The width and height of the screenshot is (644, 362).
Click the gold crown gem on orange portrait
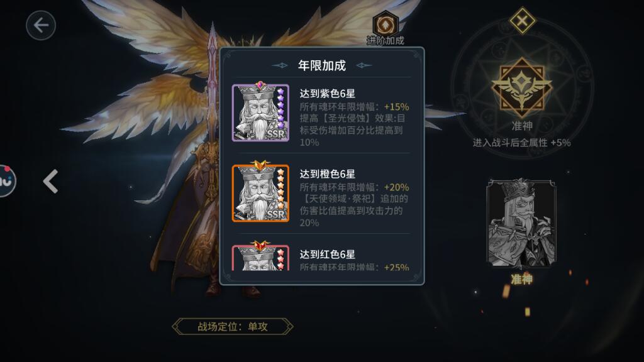tap(260, 165)
